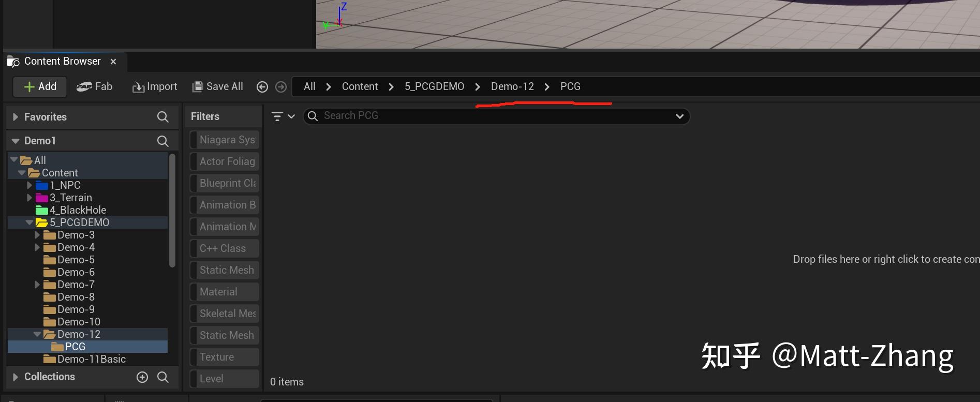Open the Fab marketplace button
Viewport: 980px width, 402px height.
tap(94, 86)
